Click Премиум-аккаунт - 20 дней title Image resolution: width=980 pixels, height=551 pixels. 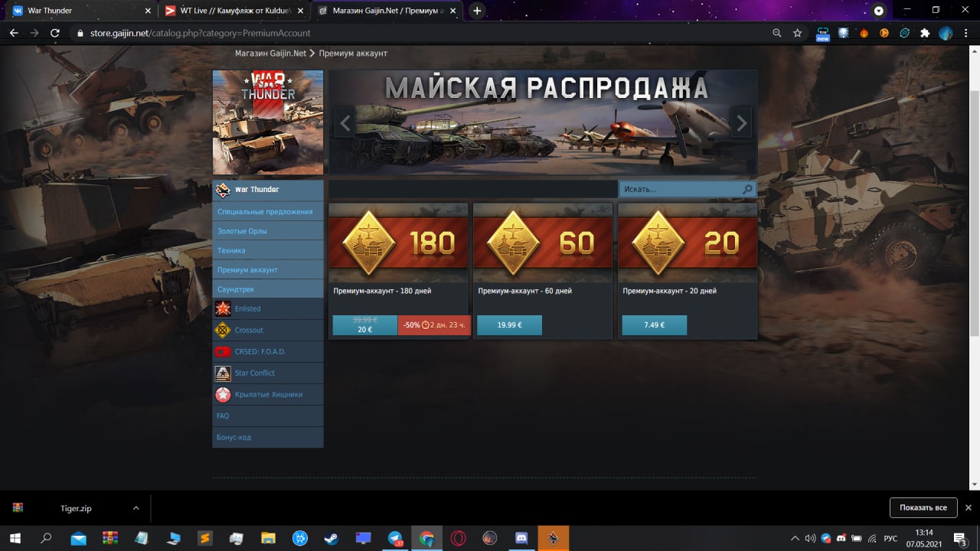(670, 292)
